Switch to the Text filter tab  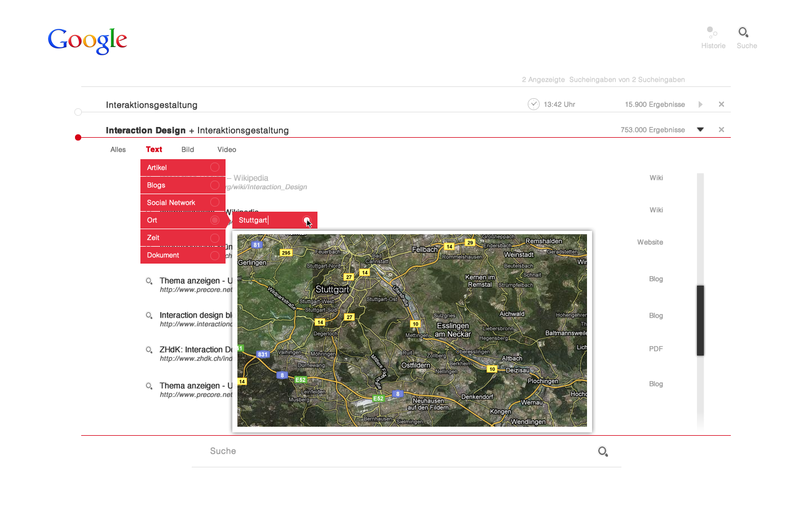point(154,150)
